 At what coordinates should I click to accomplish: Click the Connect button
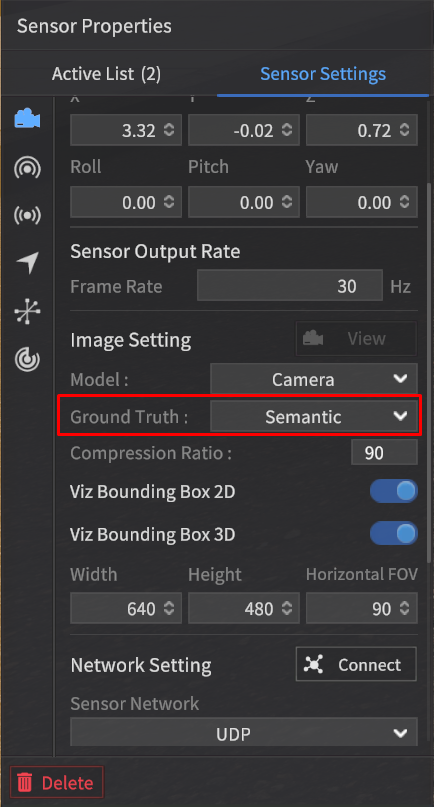(x=356, y=664)
